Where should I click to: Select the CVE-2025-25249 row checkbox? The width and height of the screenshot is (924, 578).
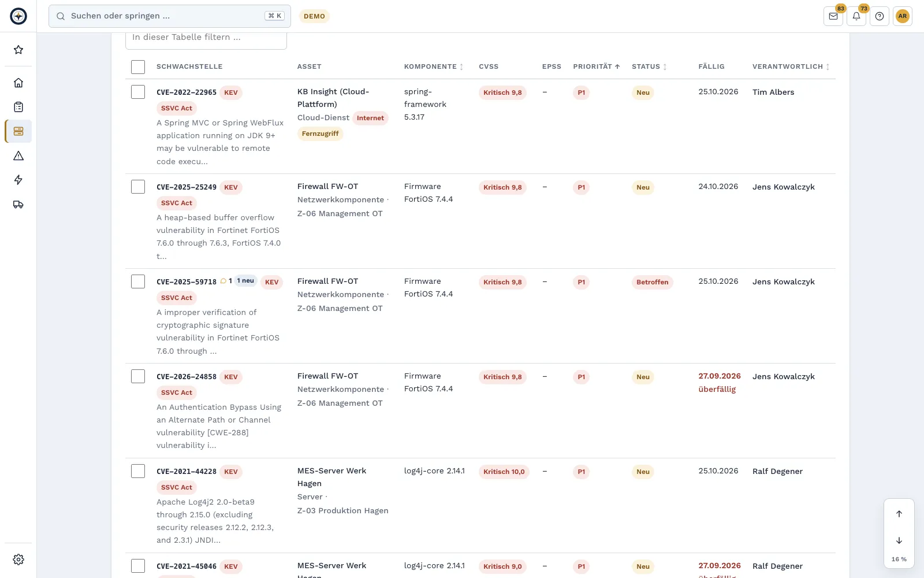[x=138, y=187]
